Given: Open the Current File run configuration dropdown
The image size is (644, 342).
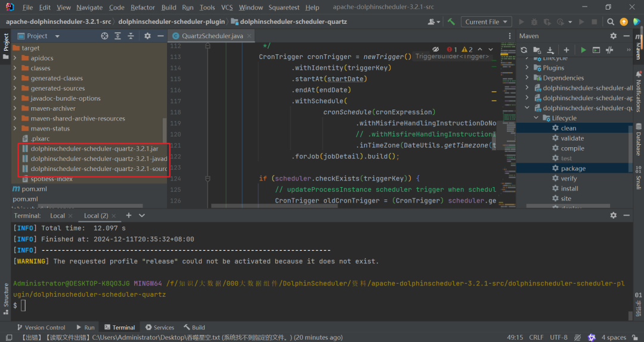Looking at the screenshot, I should click(x=487, y=22).
